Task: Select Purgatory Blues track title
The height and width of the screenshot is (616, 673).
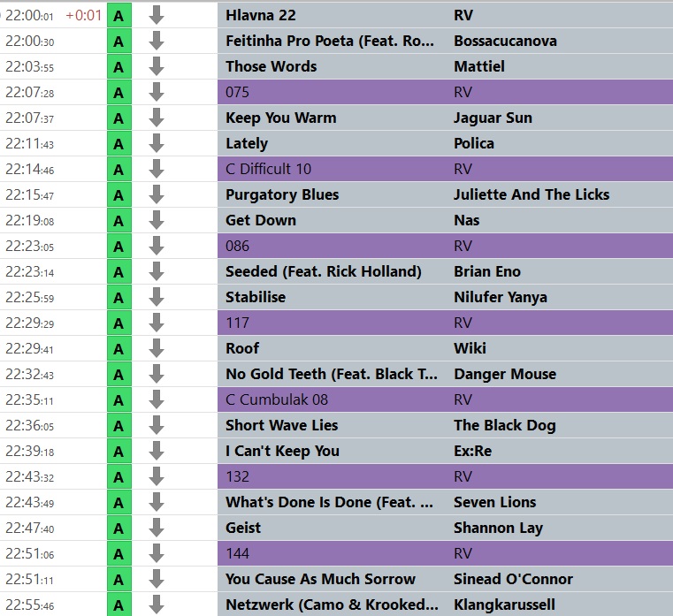Action: pos(282,195)
